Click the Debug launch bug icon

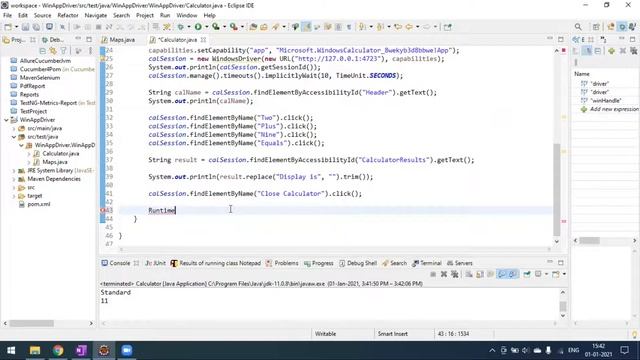point(180,27)
